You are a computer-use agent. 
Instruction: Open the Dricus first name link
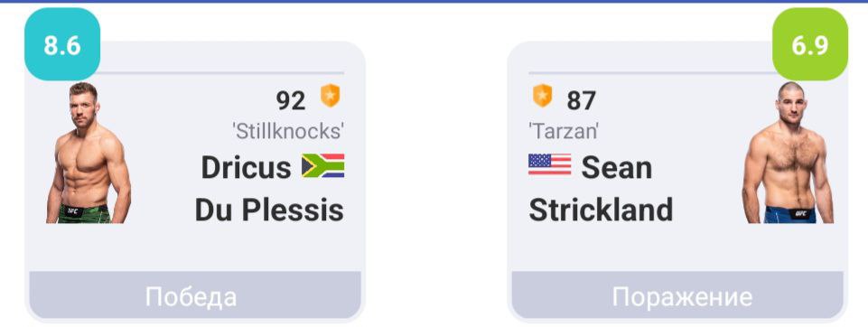click(x=246, y=167)
